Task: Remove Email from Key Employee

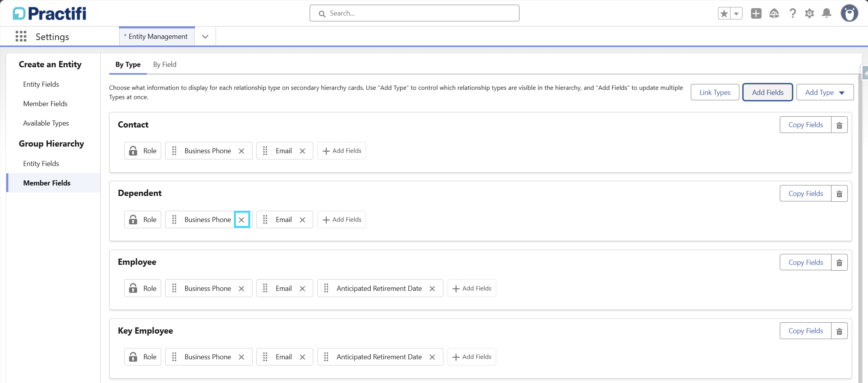Action: 302,357
